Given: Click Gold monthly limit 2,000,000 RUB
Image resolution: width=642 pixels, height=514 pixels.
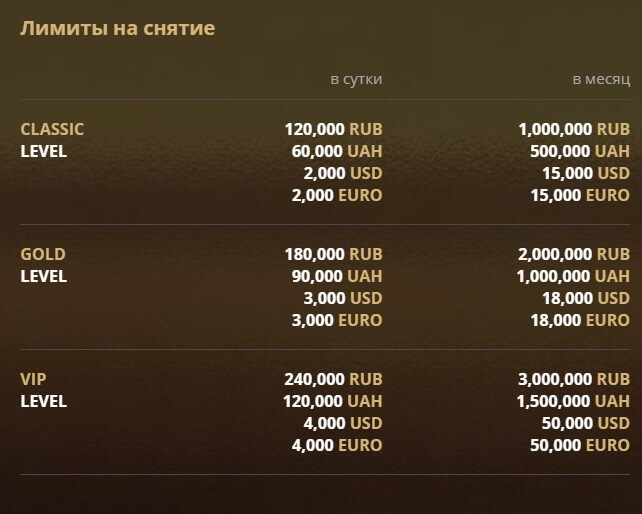Looking at the screenshot, I should point(574,254).
